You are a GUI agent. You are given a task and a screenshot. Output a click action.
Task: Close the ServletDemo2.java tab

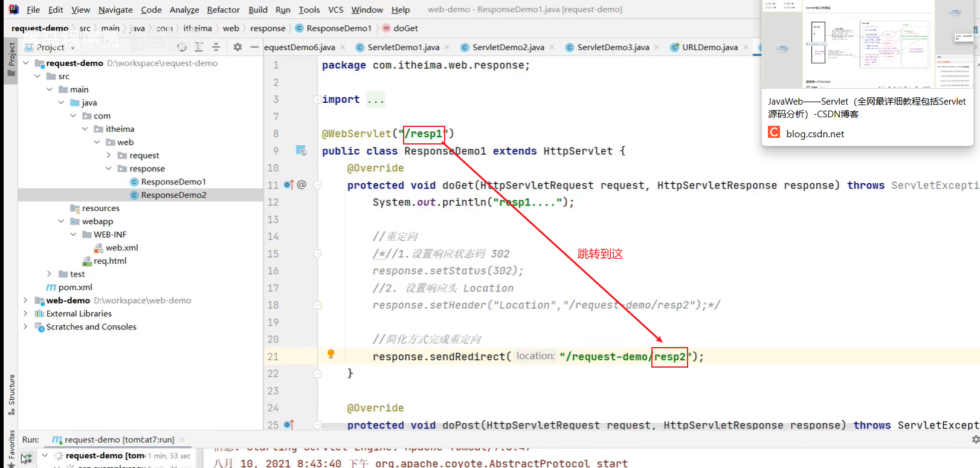[552, 47]
